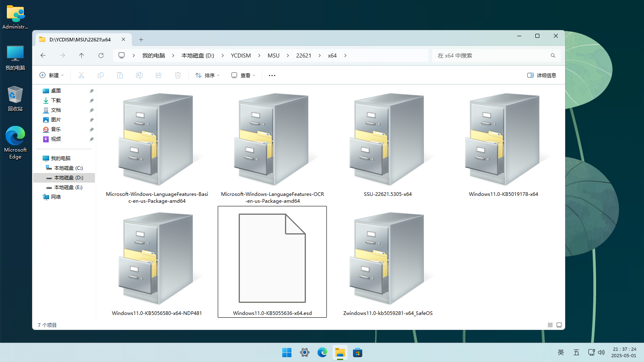The image size is (644, 362).
Task: Click the Share icon in toolbar
Action: tap(159, 75)
